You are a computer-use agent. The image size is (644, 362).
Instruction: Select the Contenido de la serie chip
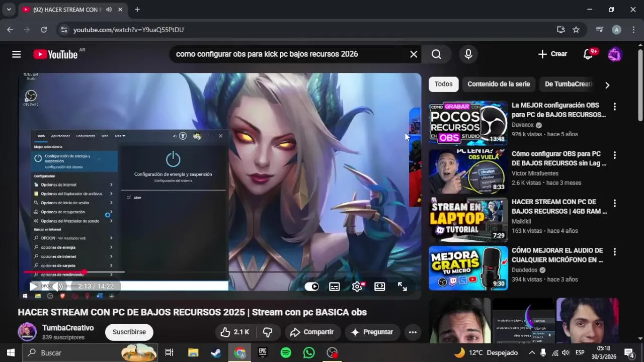coord(499,84)
